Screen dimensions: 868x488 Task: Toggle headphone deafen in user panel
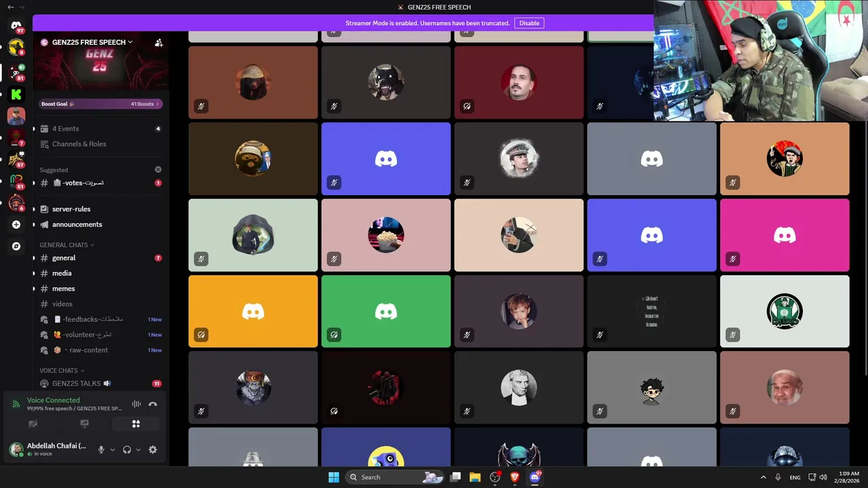[x=127, y=449]
